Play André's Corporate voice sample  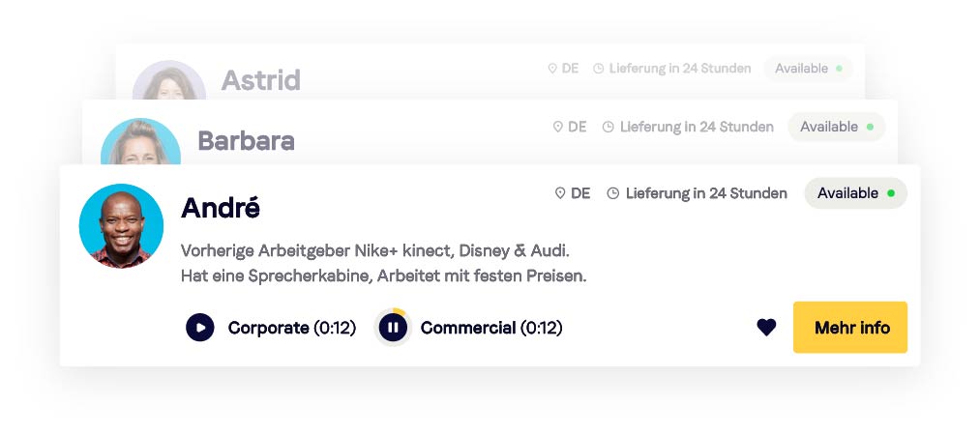200,328
